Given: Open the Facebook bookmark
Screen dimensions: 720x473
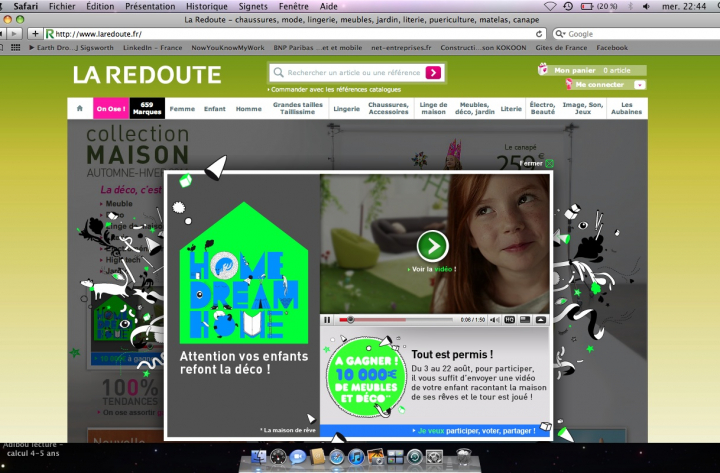Looking at the screenshot, I should click(612, 48).
